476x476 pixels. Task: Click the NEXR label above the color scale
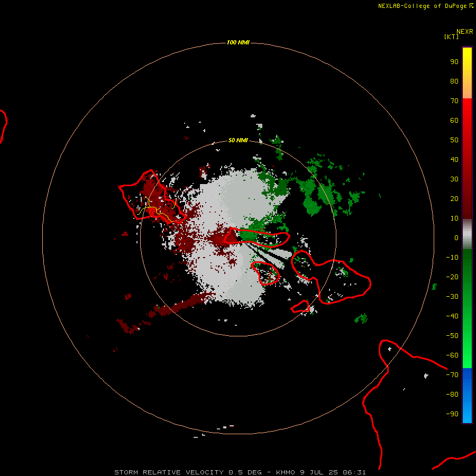tap(465, 32)
